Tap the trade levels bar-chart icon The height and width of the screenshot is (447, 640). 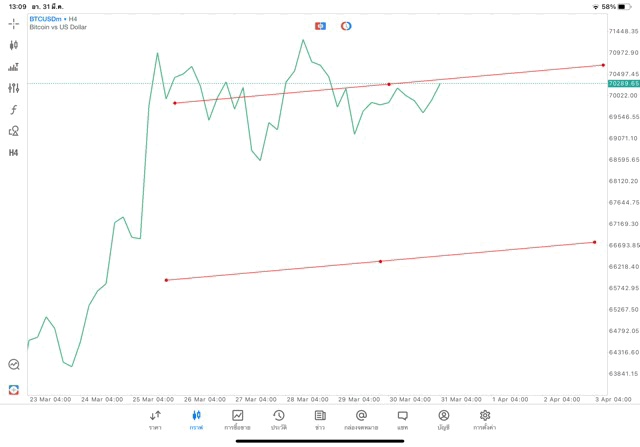tap(14, 67)
